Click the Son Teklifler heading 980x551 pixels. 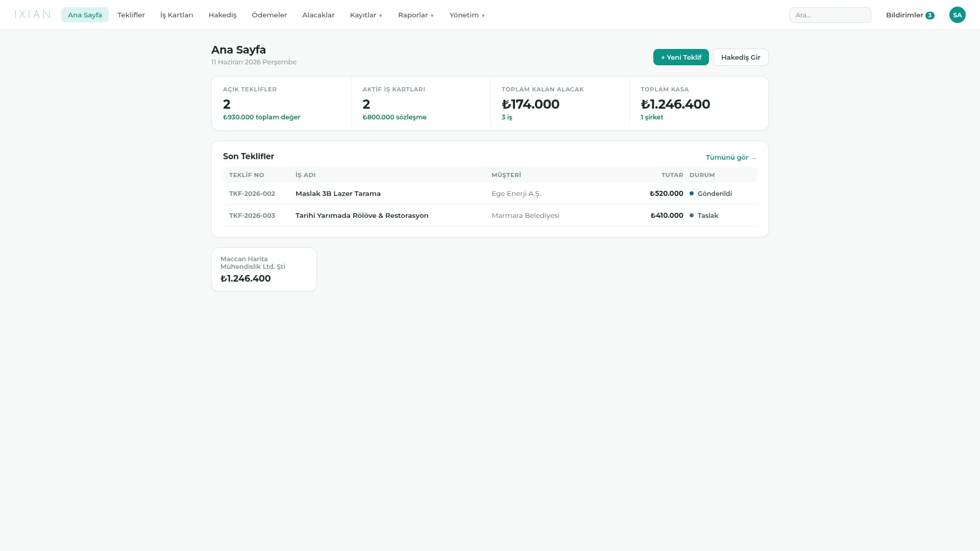[x=249, y=157]
